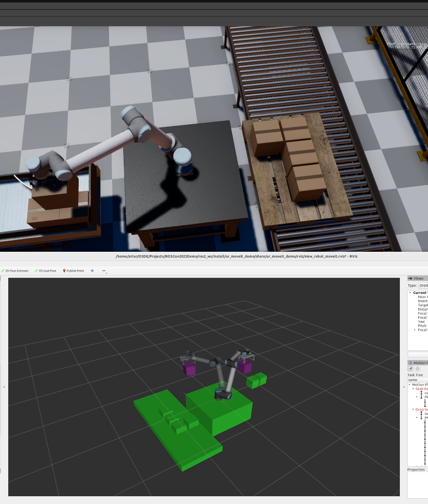Open the minus remove-tool dropdown
This screenshot has width=428, height=504.
pos(104,271)
